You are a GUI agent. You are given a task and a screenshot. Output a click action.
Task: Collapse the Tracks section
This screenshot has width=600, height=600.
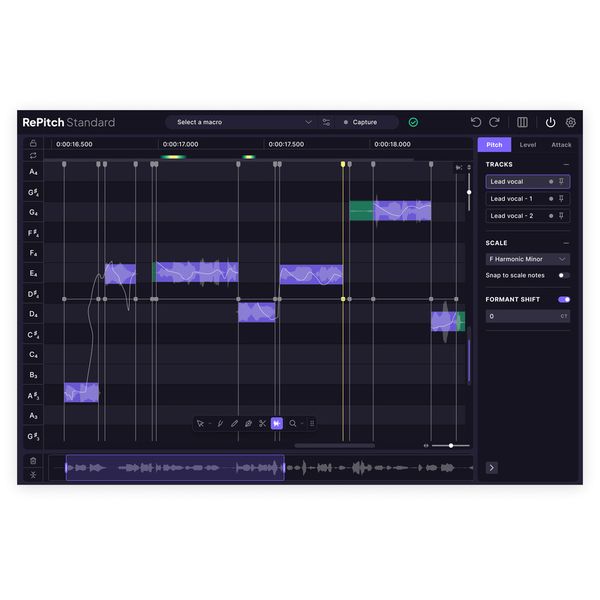pos(566,164)
